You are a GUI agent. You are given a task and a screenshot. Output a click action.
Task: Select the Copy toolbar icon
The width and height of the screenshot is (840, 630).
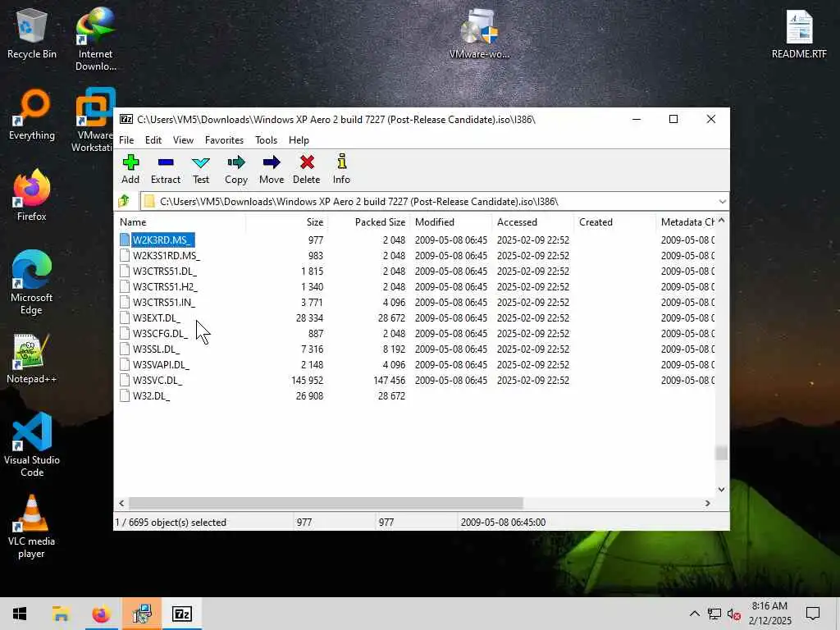235,162
